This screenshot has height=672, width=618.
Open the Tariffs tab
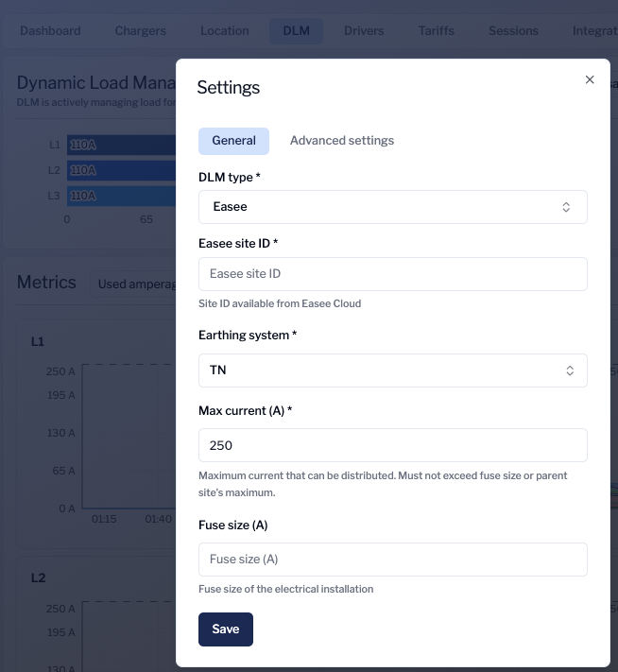[x=436, y=31]
